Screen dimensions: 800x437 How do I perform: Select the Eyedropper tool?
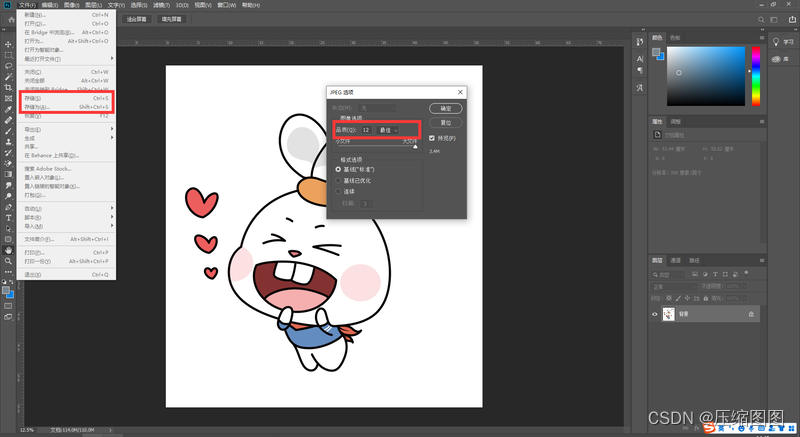coord(8,110)
